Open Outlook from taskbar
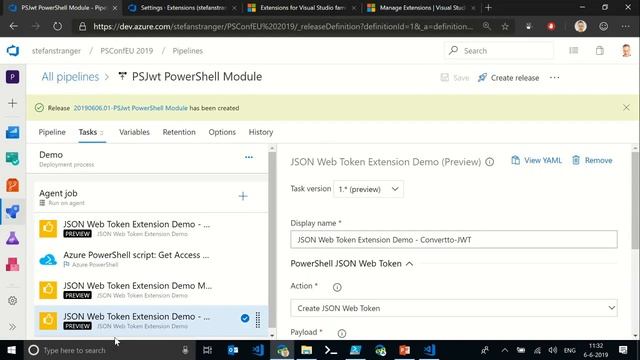This screenshot has height=360, width=640. [233, 350]
